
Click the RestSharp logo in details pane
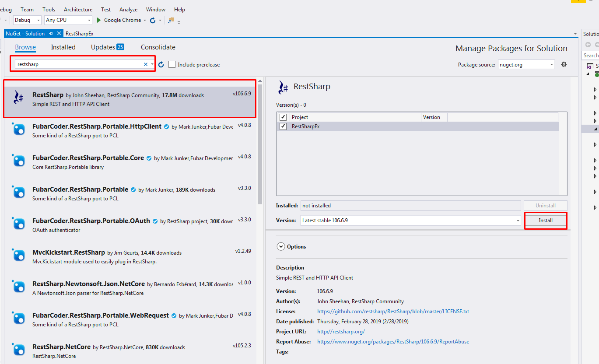pyautogui.click(x=283, y=87)
